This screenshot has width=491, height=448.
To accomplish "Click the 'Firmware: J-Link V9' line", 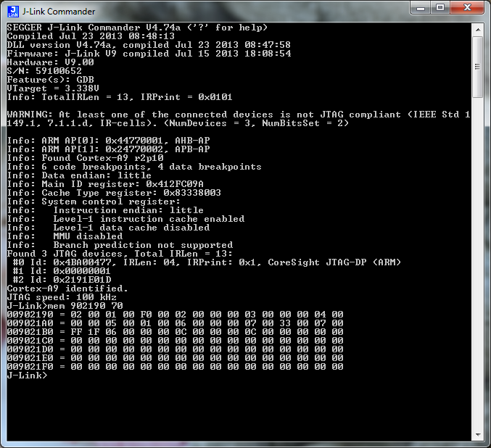I will pos(149,54).
